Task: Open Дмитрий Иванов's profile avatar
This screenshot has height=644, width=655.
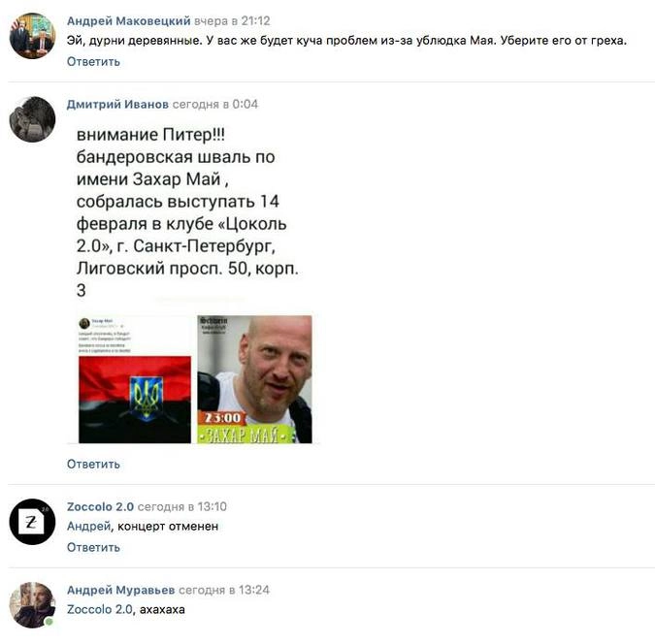Action: [x=33, y=119]
